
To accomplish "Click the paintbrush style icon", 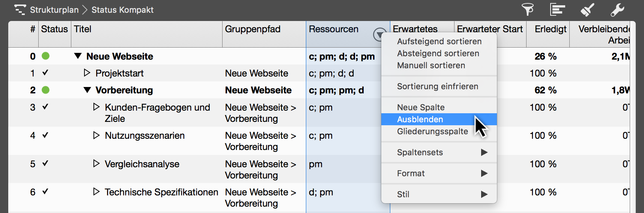I will [x=587, y=10].
